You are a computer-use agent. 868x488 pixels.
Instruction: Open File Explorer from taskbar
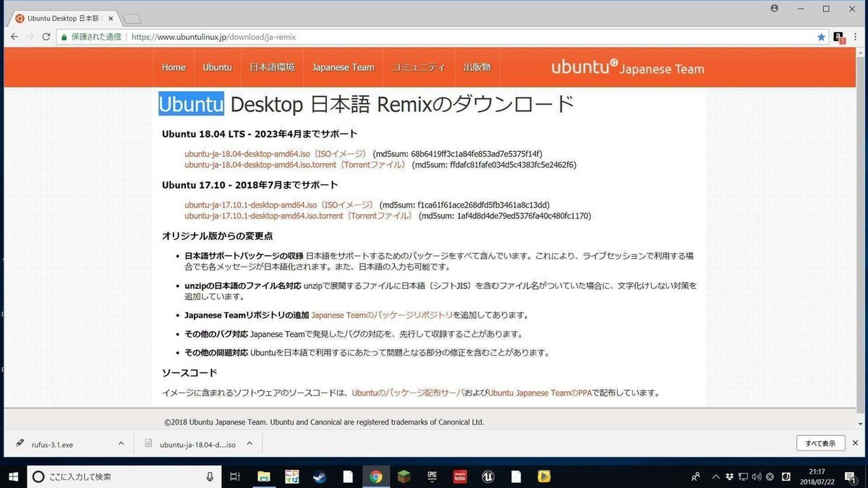coord(263,476)
